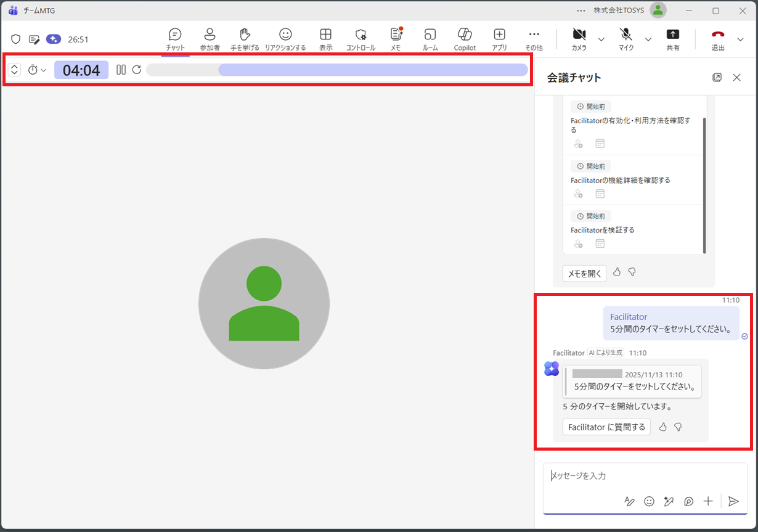Toggle the camera on
Viewport: 758px width, 532px height.
[579, 39]
